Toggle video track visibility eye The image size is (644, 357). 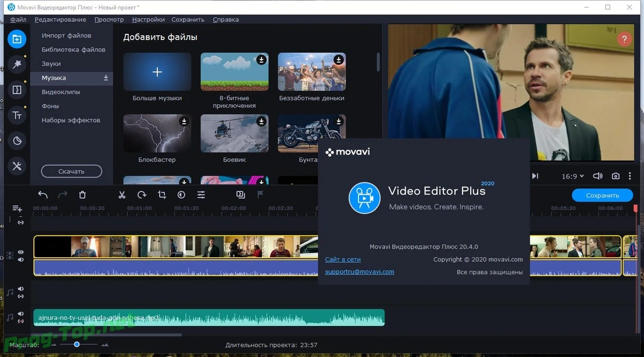point(20,252)
